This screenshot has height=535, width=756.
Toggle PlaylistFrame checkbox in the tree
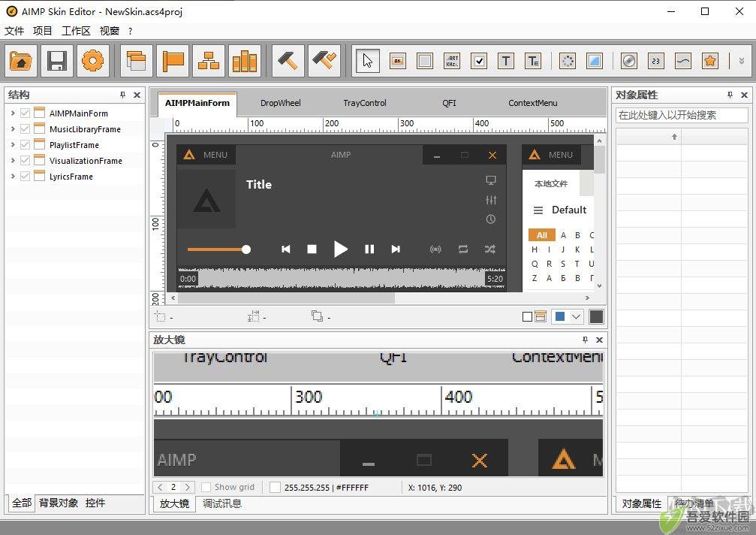[x=25, y=145]
